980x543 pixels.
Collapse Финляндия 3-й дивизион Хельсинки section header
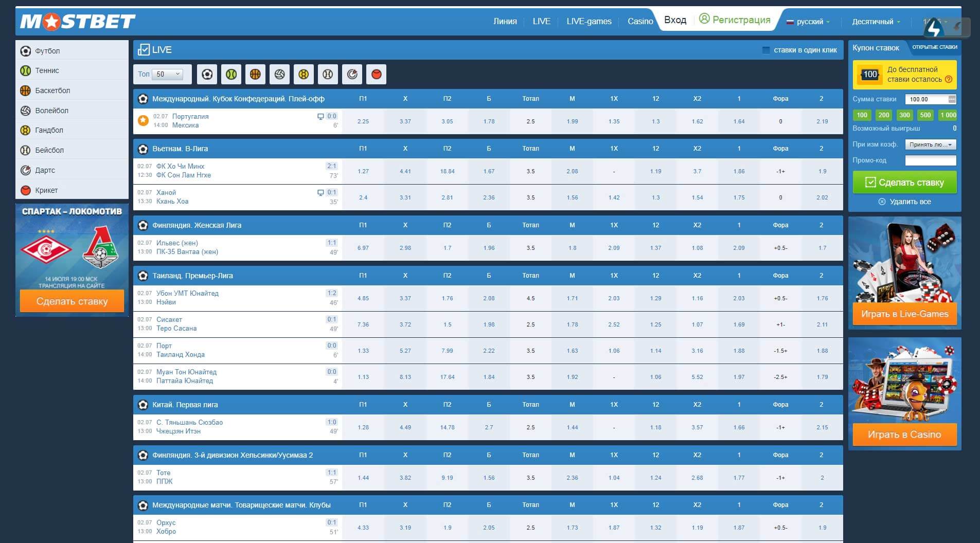coord(488,455)
